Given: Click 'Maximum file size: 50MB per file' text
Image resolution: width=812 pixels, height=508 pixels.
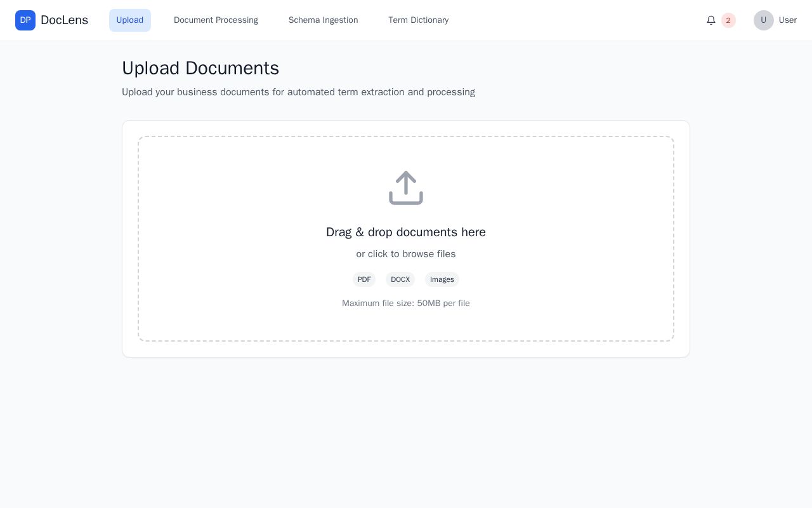Looking at the screenshot, I should pyautogui.click(x=406, y=304).
